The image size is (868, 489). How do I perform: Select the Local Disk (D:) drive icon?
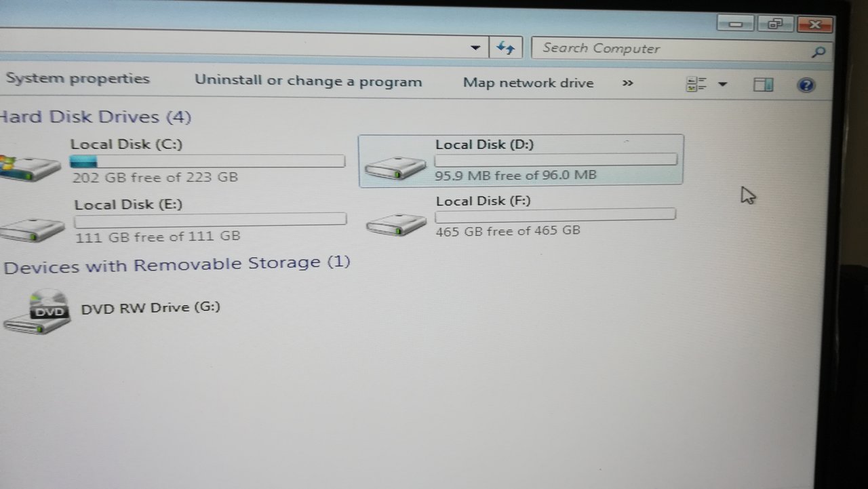(395, 168)
